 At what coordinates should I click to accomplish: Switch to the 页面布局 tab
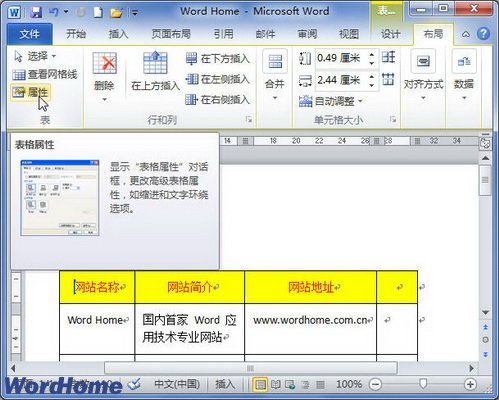(171, 34)
